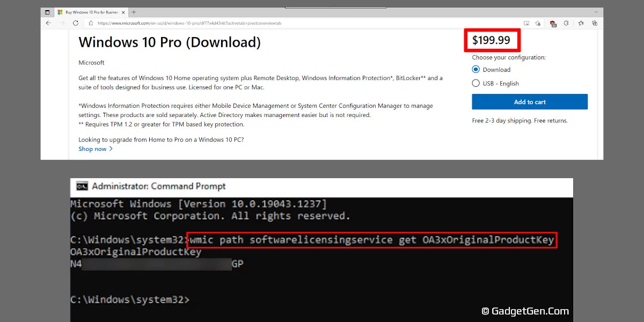This screenshot has width=644, height=322.
Task: Open the immersive reader icon
Action: tap(526, 23)
